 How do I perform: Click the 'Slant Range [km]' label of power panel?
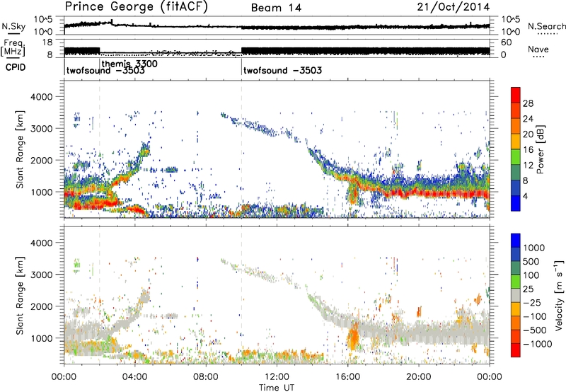pos(20,149)
